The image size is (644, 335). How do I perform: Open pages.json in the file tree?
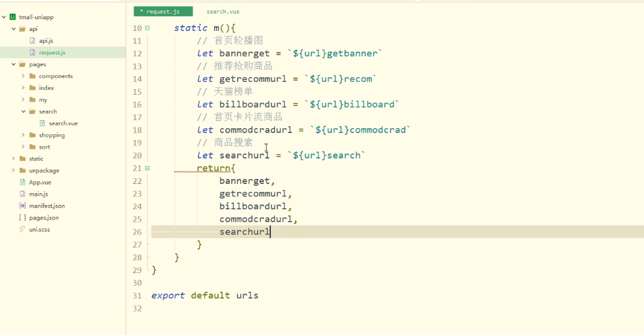44,218
